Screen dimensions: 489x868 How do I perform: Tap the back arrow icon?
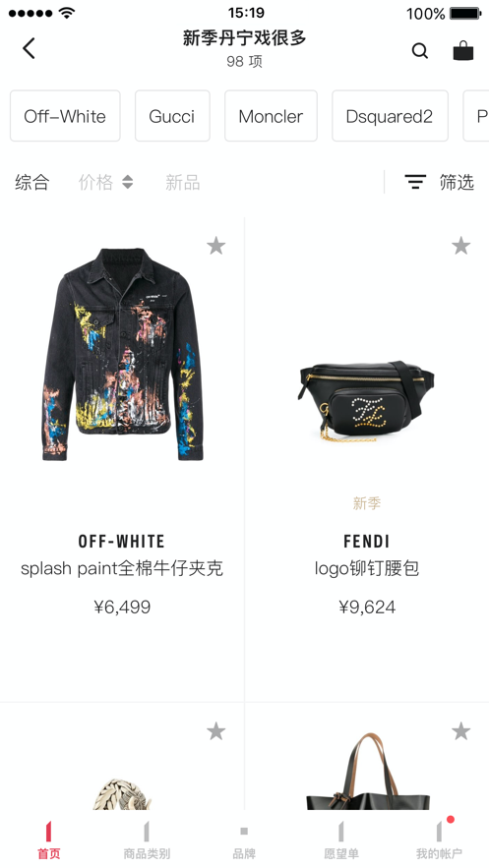(29, 49)
